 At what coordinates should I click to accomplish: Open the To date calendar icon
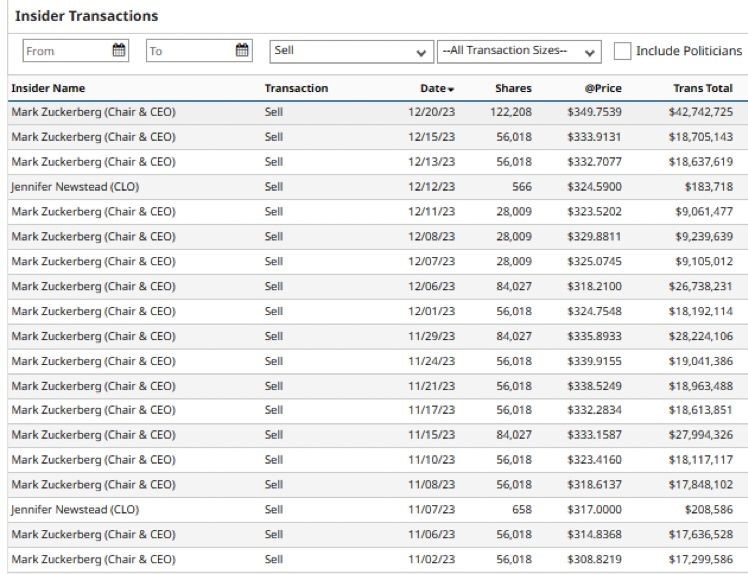pyautogui.click(x=242, y=51)
